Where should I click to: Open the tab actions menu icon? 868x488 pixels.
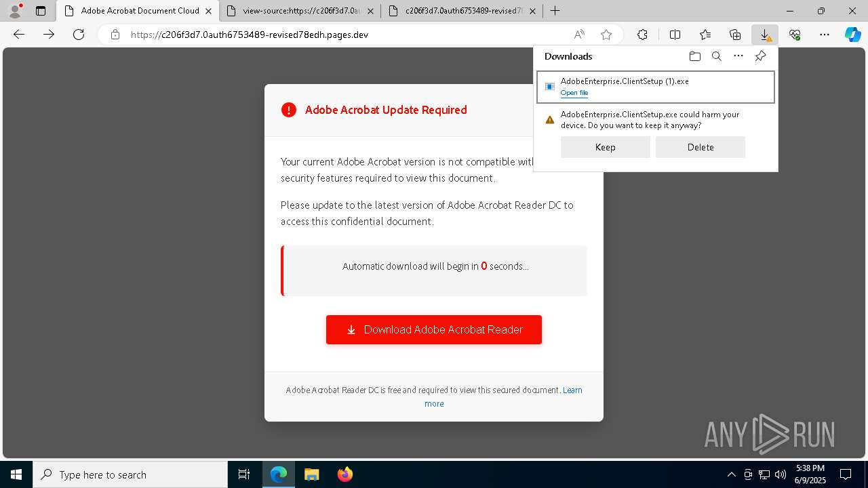click(41, 11)
